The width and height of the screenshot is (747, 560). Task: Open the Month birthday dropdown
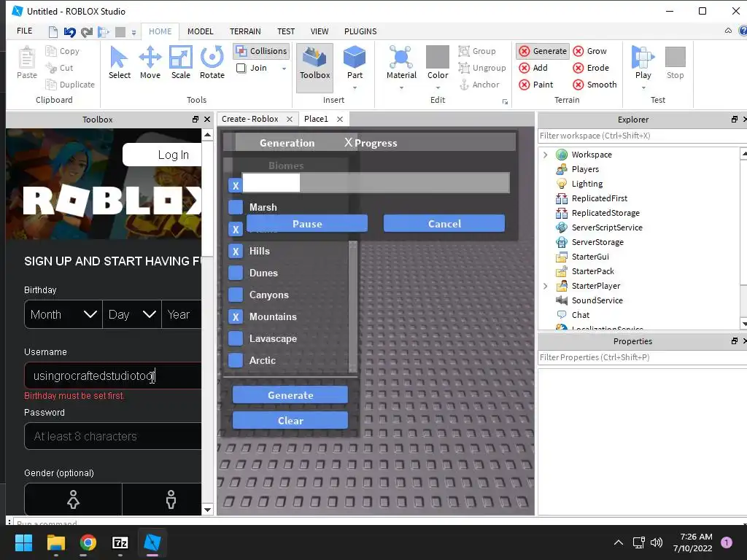(63, 314)
